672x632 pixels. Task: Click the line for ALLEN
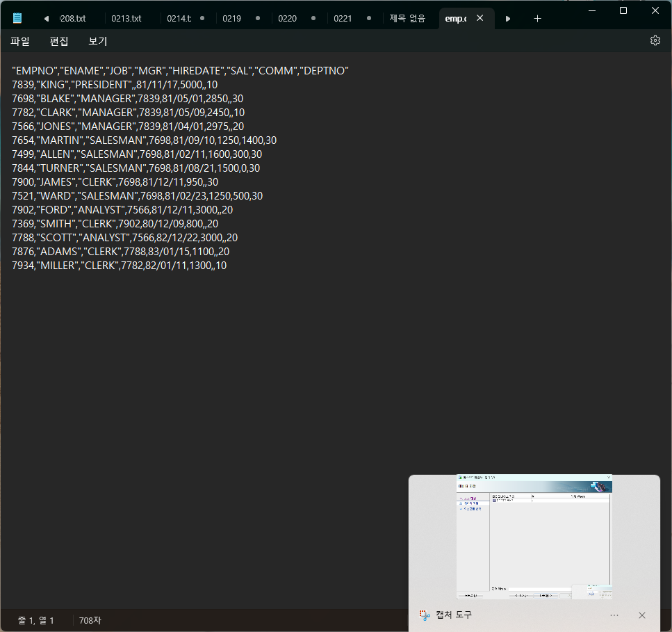137,154
